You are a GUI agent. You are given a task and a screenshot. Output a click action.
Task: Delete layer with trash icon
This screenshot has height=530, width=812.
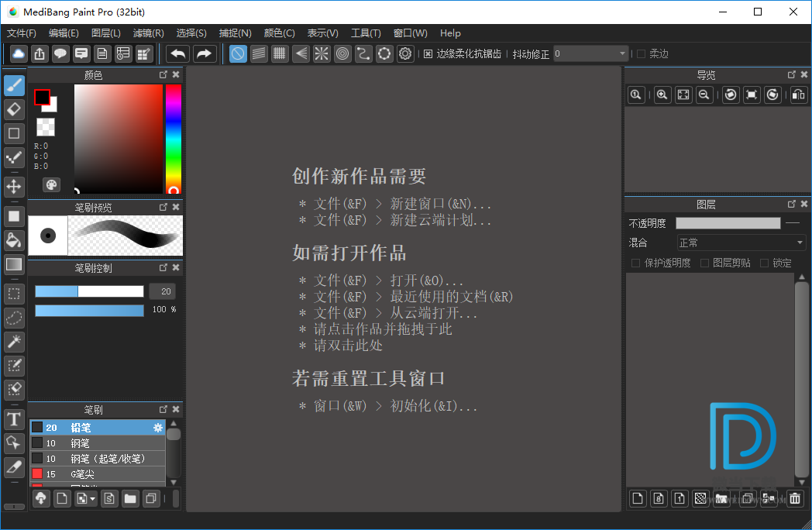click(x=795, y=498)
